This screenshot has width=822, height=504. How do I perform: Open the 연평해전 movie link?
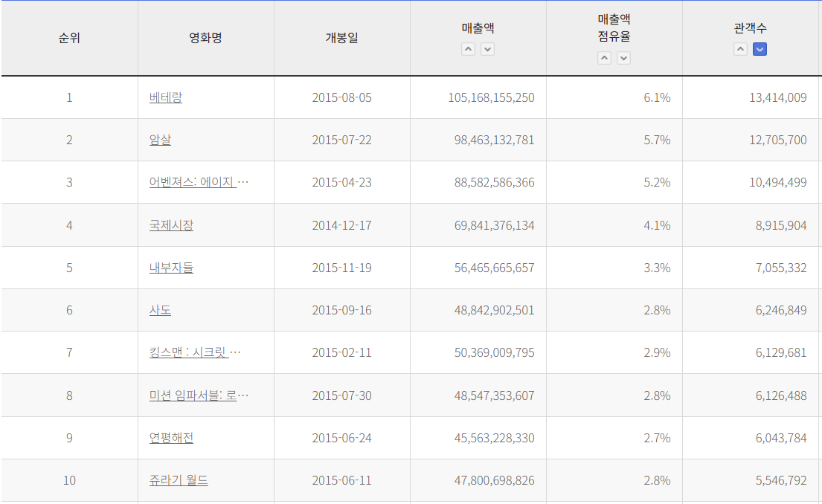[x=171, y=438]
